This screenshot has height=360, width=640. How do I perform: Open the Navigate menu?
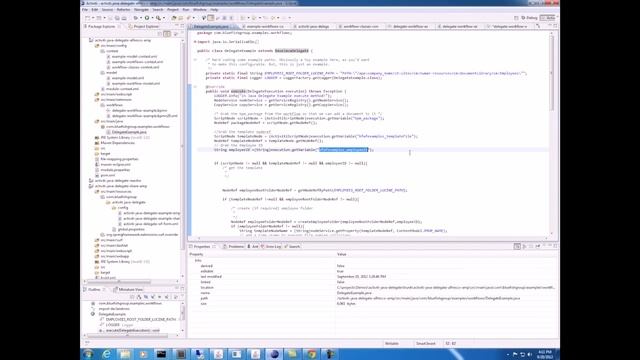tap(141, 9)
